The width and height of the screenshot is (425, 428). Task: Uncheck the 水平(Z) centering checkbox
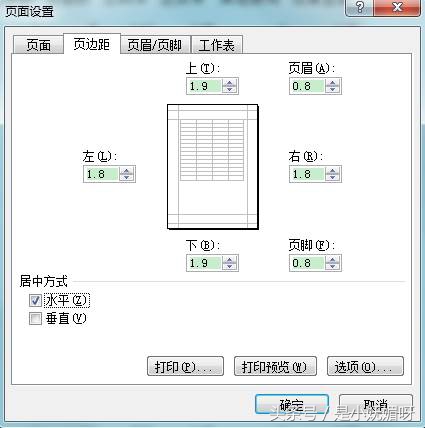(x=35, y=300)
